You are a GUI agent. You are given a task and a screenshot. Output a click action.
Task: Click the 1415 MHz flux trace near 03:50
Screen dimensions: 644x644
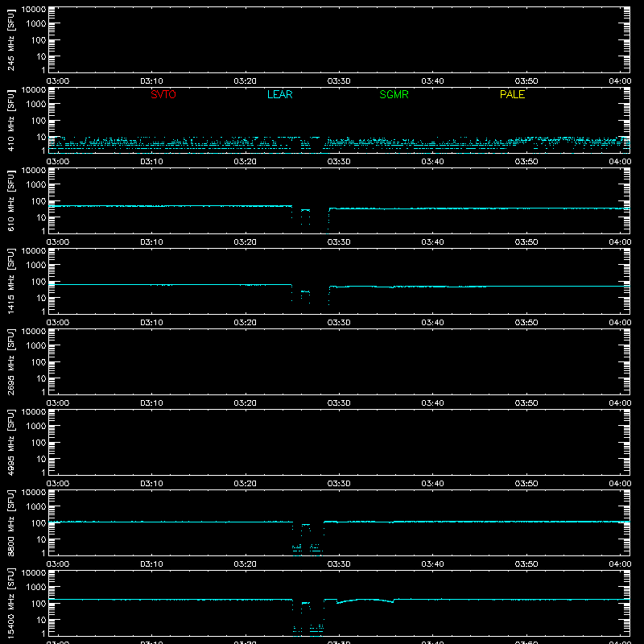(x=526, y=287)
